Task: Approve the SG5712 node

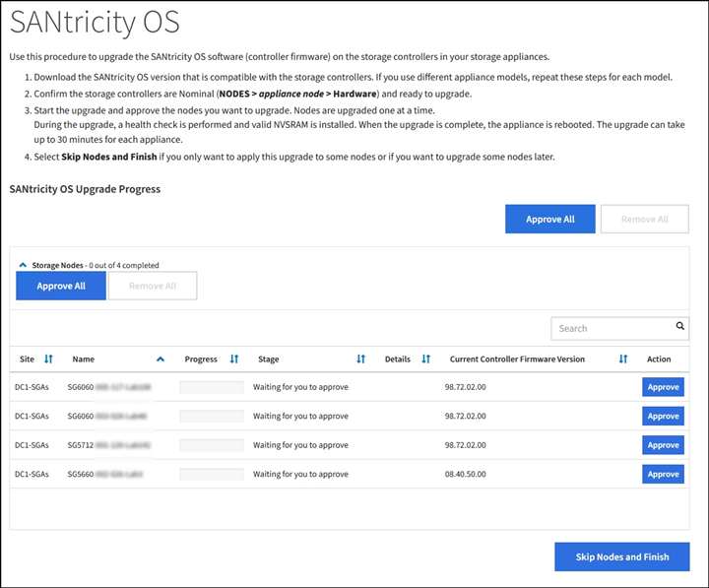Action: click(x=663, y=445)
